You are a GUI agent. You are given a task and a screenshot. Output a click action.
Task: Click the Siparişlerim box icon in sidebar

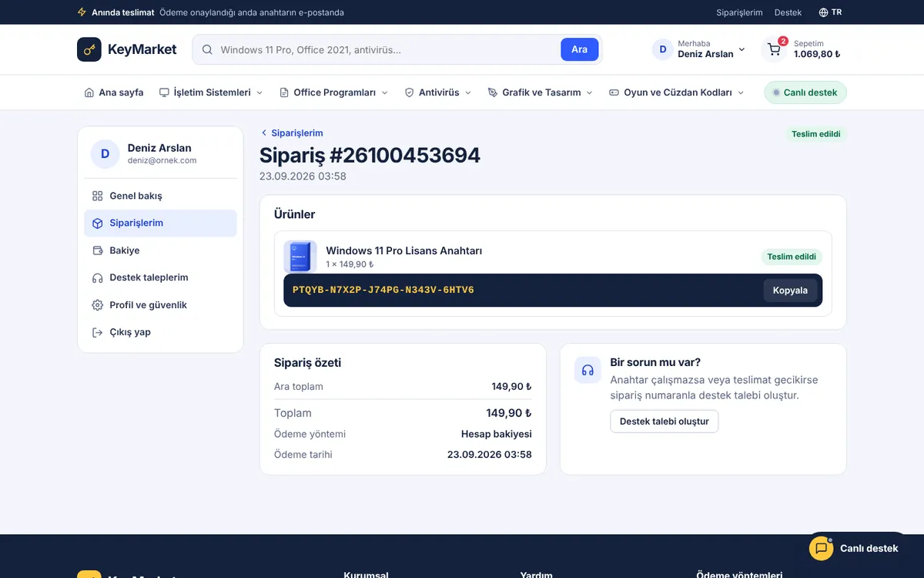tap(97, 223)
